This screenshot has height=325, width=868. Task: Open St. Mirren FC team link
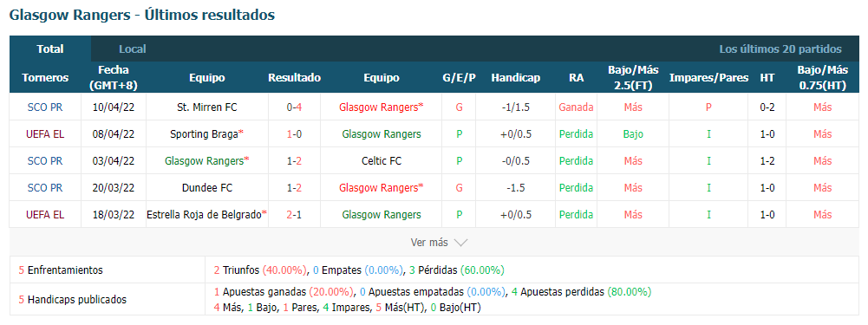[x=207, y=107]
